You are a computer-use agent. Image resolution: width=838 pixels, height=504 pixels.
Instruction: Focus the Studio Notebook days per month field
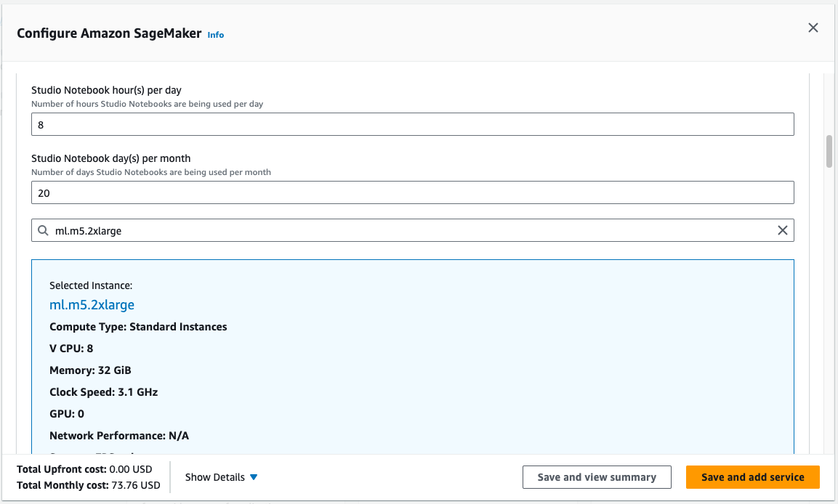click(x=412, y=193)
